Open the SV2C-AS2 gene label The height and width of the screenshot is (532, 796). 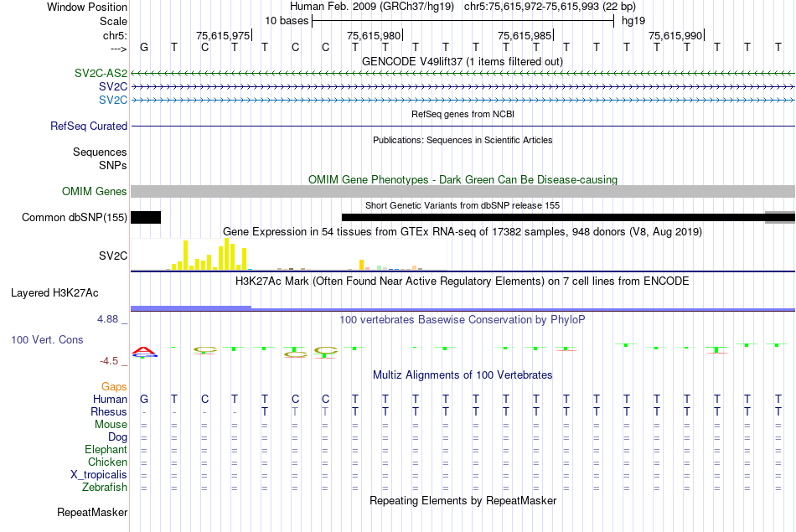click(x=101, y=73)
